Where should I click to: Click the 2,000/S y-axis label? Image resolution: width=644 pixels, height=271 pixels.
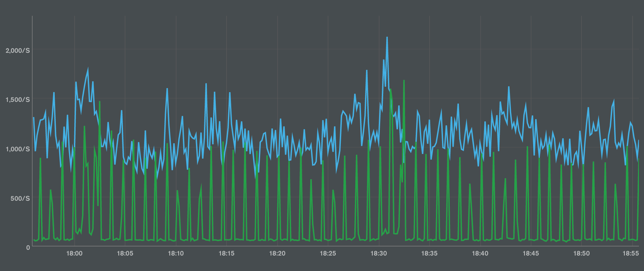(17, 50)
